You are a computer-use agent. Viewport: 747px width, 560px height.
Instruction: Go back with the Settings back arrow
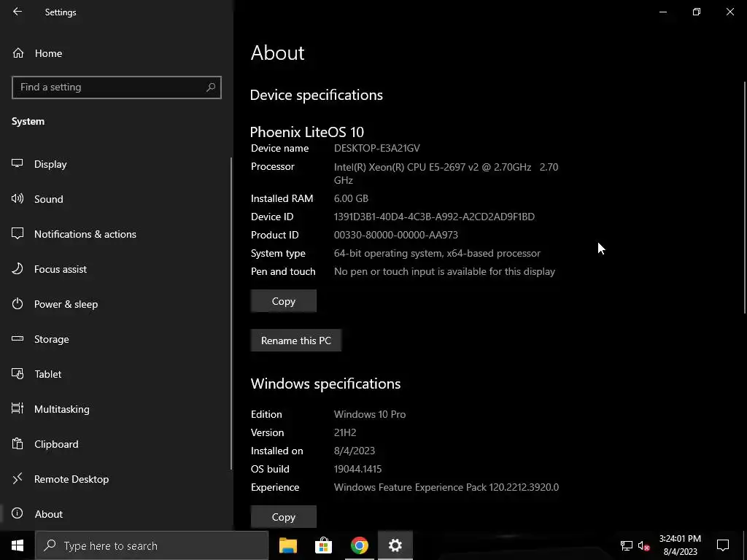pos(18,12)
